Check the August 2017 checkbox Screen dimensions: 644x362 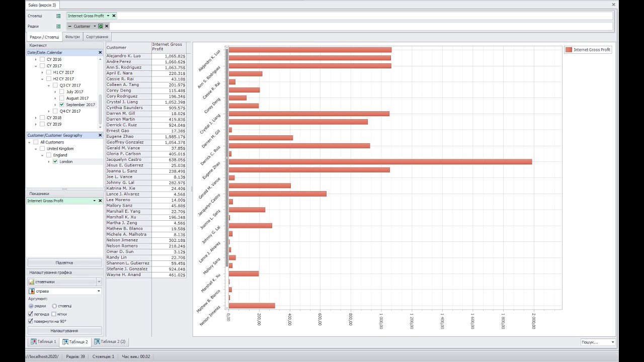tap(61, 98)
